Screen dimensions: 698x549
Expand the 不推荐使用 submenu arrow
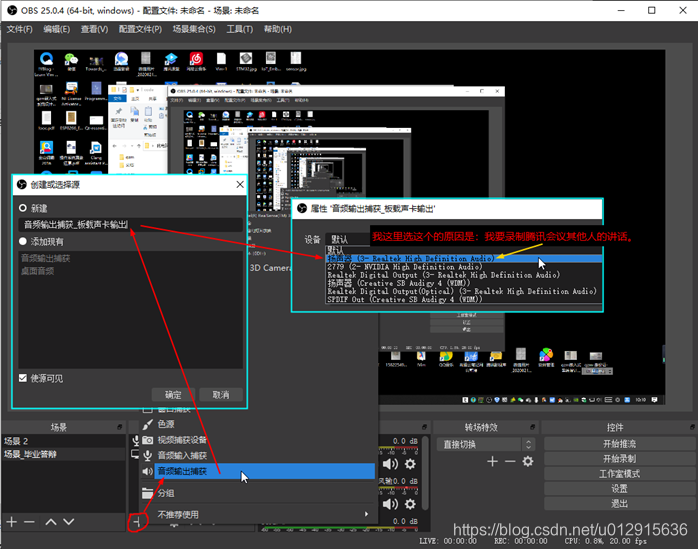click(366, 514)
